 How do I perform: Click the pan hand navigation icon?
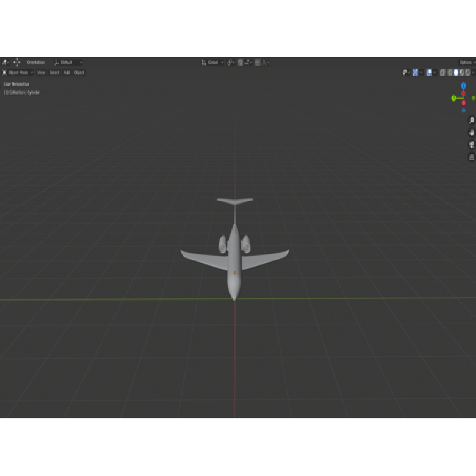(x=472, y=132)
